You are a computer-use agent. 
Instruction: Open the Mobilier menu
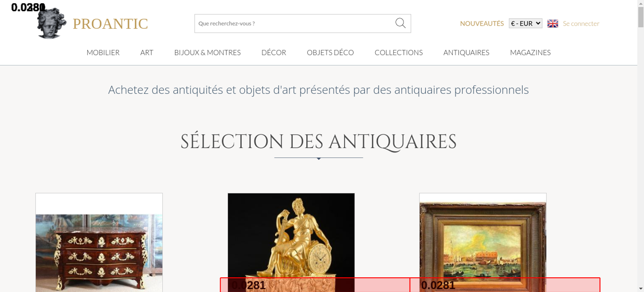point(103,52)
